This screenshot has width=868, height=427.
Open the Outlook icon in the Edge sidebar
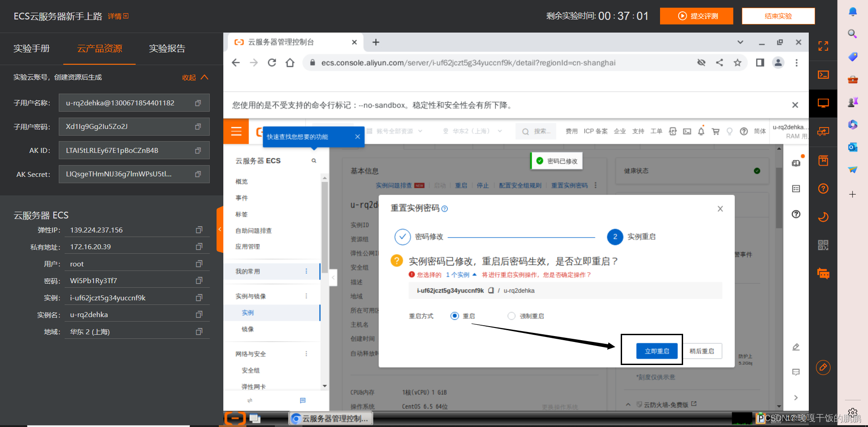click(853, 147)
